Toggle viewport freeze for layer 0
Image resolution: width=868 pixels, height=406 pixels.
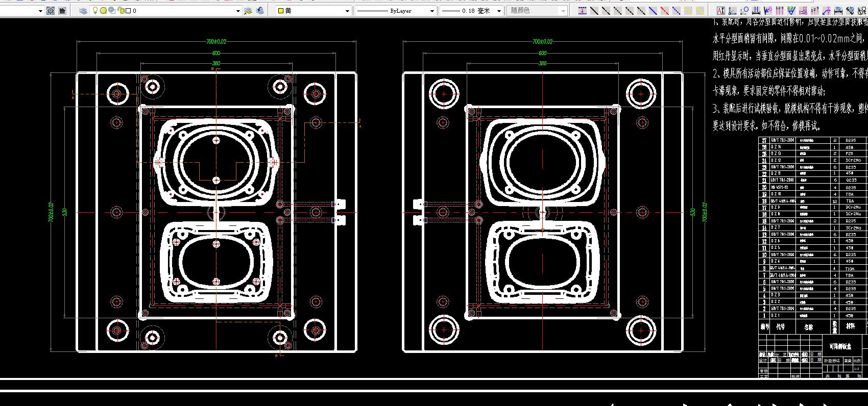tap(112, 10)
